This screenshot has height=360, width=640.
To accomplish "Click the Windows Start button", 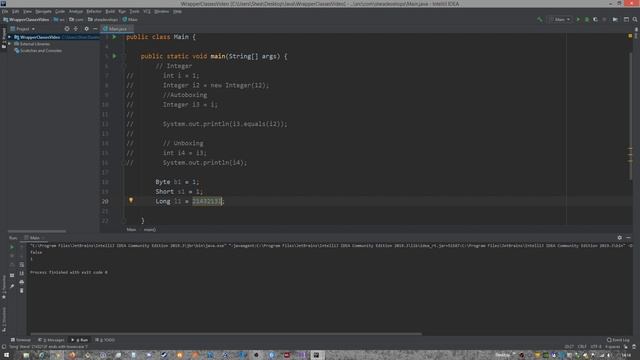I will pos(7,355).
